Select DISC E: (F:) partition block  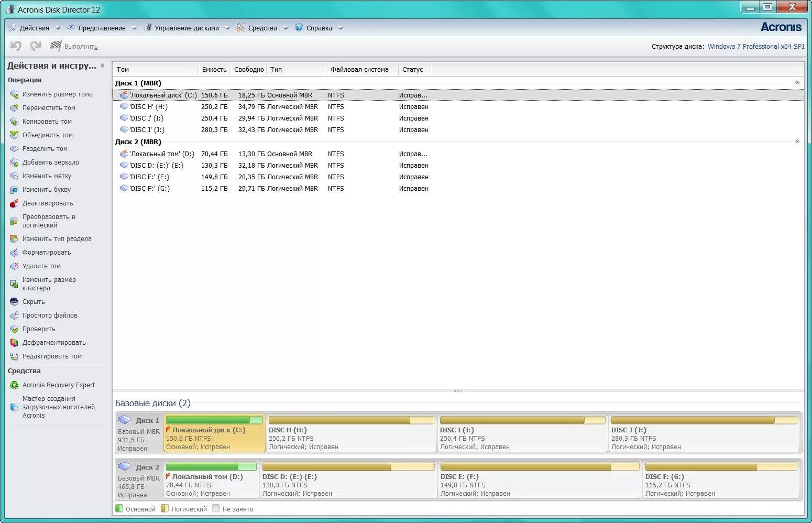click(x=540, y=480)
